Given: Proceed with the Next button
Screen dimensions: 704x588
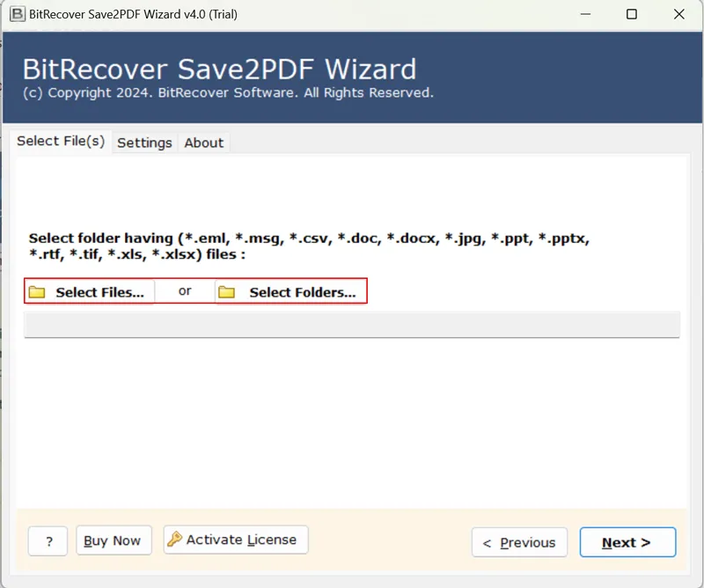Looking at the screenshot, I should coord(627,542).
